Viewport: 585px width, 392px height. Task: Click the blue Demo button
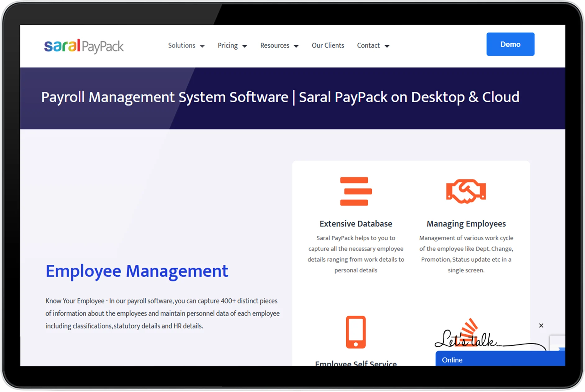(x=510, y=44)
